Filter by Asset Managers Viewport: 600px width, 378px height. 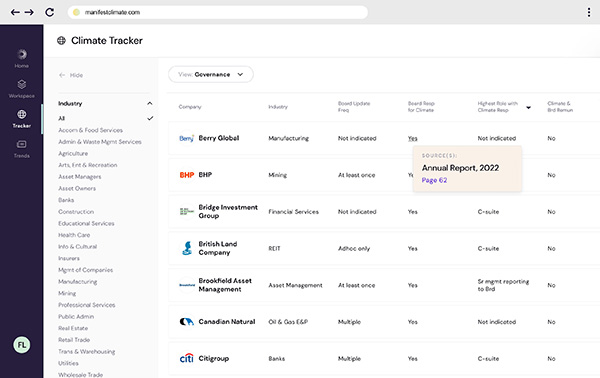pyautogui.click(x=80, y=177)
